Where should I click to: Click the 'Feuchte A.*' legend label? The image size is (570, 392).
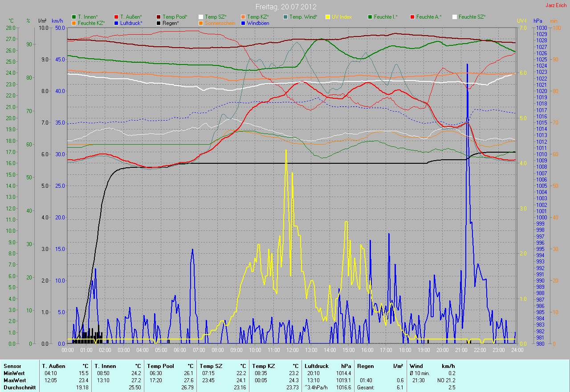pos(429,17)
